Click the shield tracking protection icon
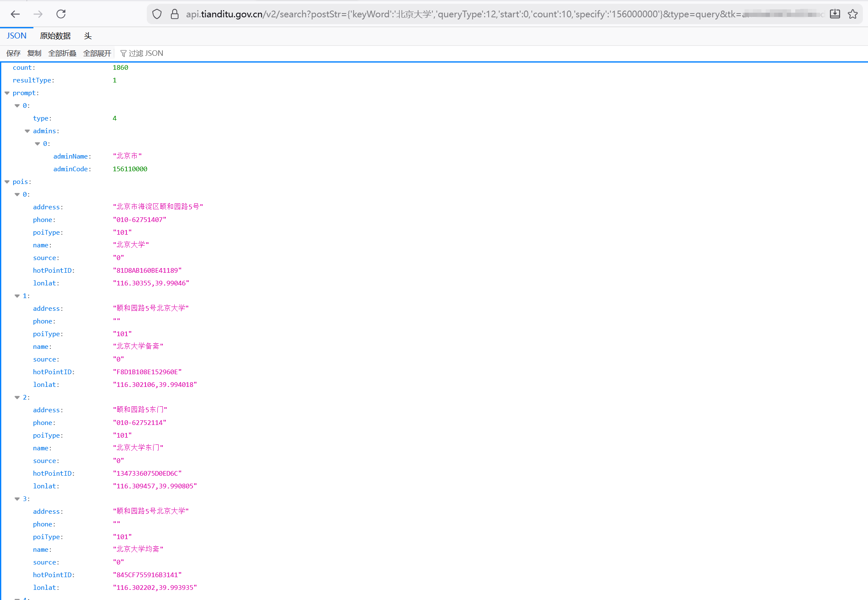868x600 pixels. (157, 14)
